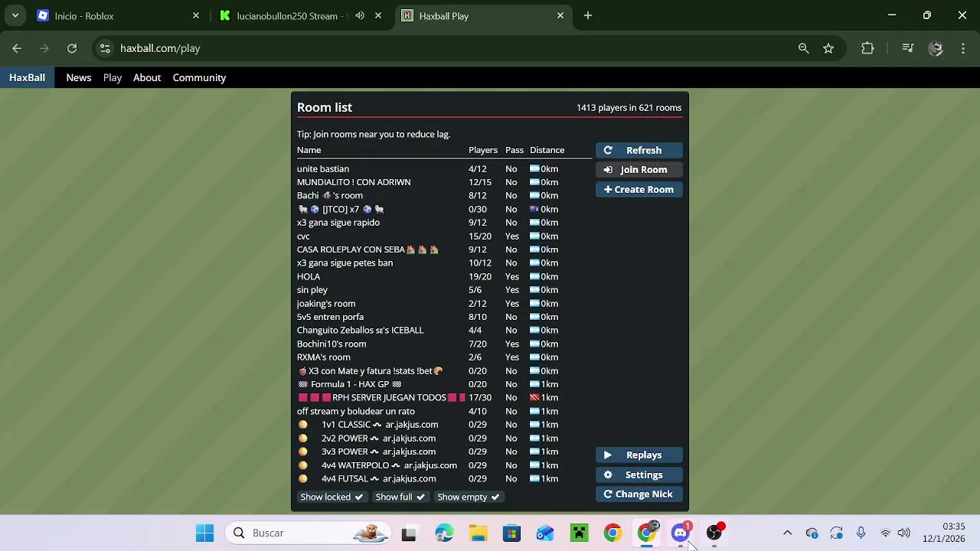Select the room 'MUNDIALITO ! CON ADRIWN'

coord(444,182)
